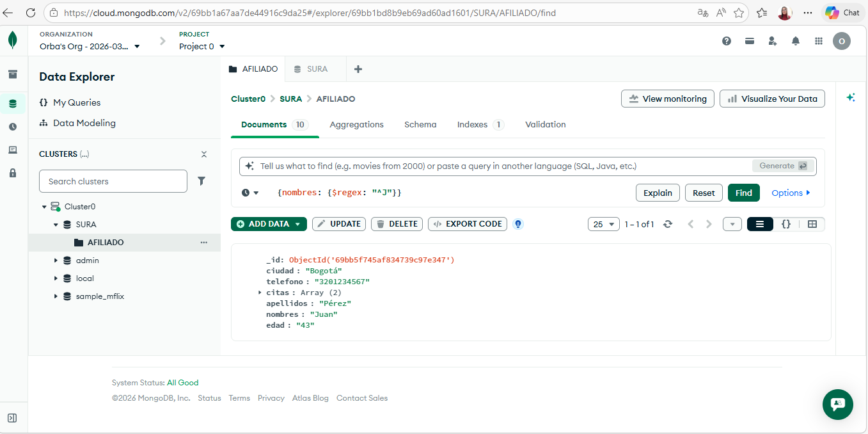Open query history clock icon
This screenshot has width=868, height=434.
point(246,193)
